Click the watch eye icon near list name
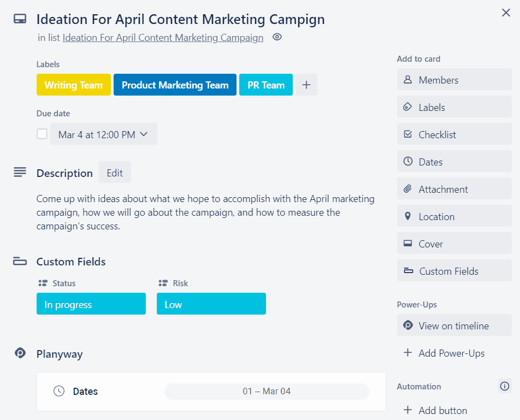This screenshot has height=420, width=520. (277, 37)
